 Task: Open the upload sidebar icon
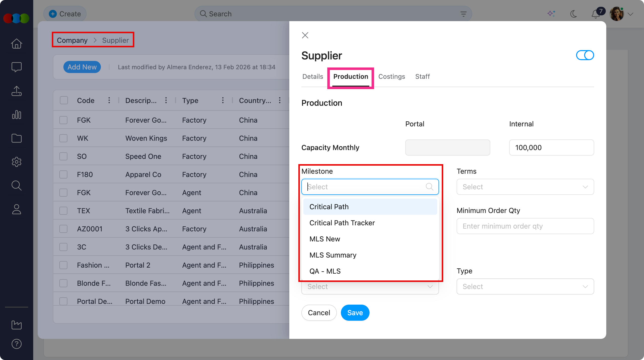(x=17, y=91)
